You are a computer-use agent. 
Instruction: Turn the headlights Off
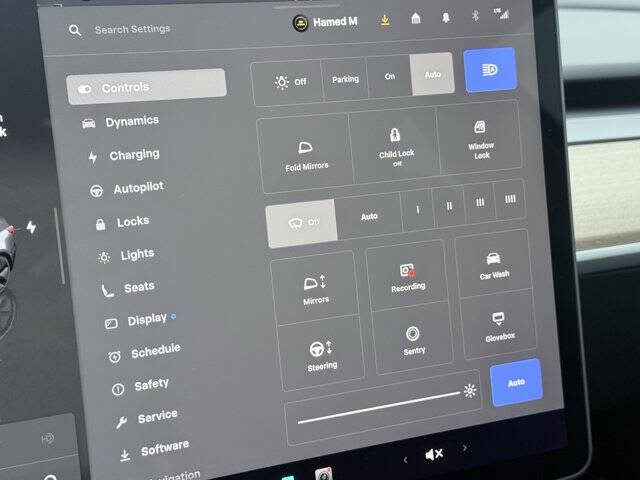coord(289,83)
